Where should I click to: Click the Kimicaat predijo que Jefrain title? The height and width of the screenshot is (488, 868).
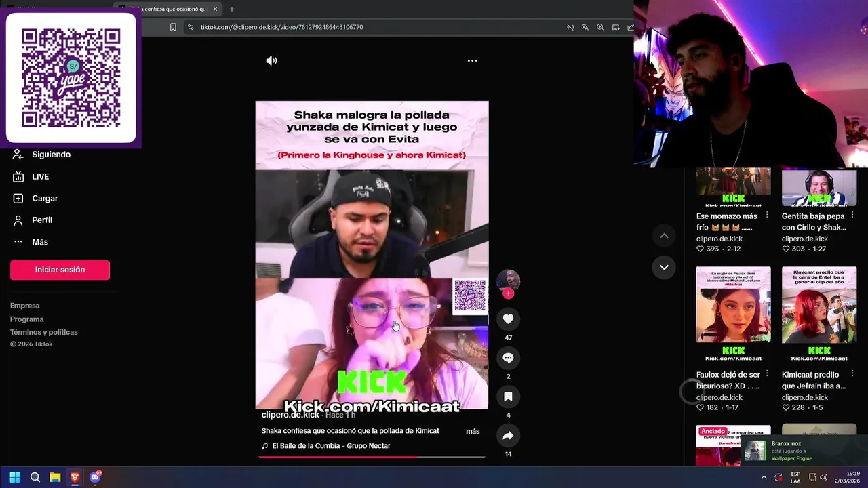click(x=814, y=380)
